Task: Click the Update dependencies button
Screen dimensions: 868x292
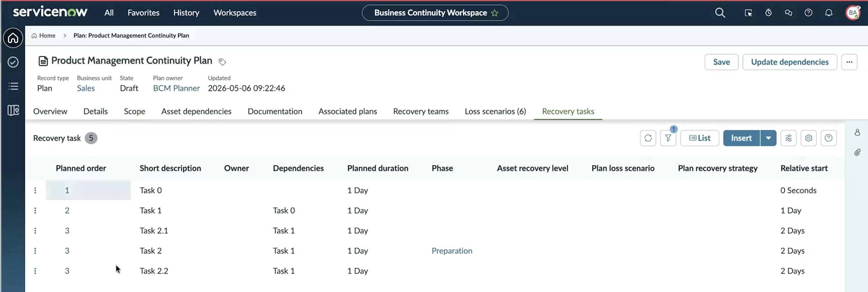Action: coord(789,62)
